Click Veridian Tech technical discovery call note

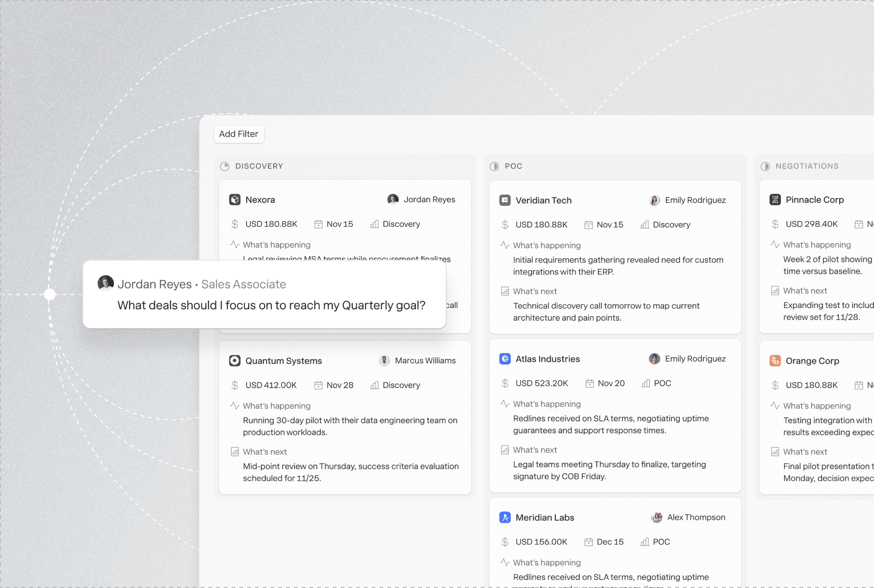(x=606, y=312)
